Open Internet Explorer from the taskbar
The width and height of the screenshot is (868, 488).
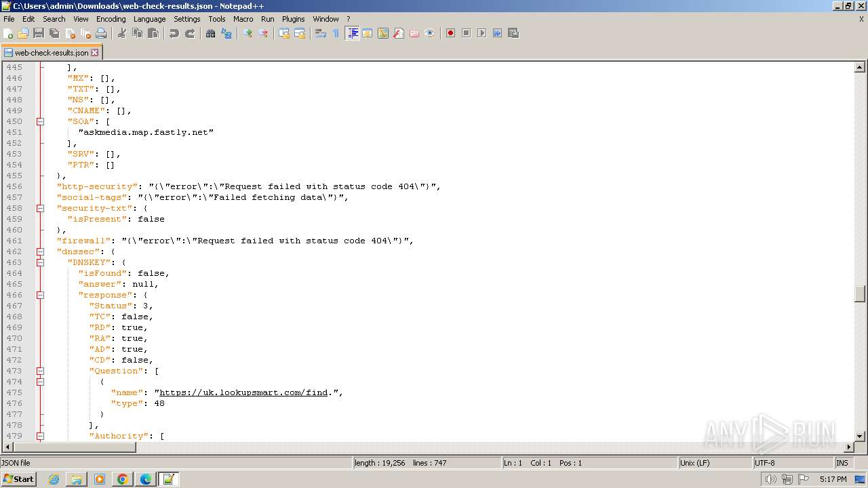click(54, 479)
